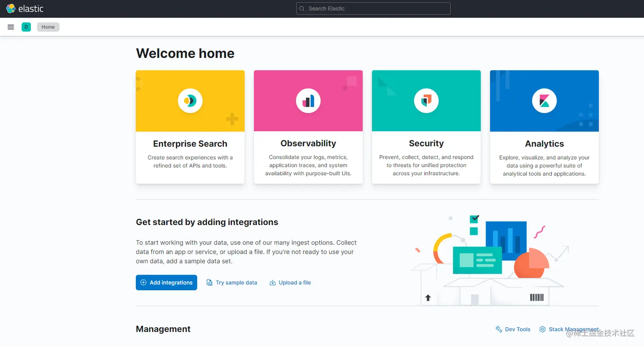Click the search magnifier icon
The height and width of the screenshot is (347, 644).
(x=302, y=9)
